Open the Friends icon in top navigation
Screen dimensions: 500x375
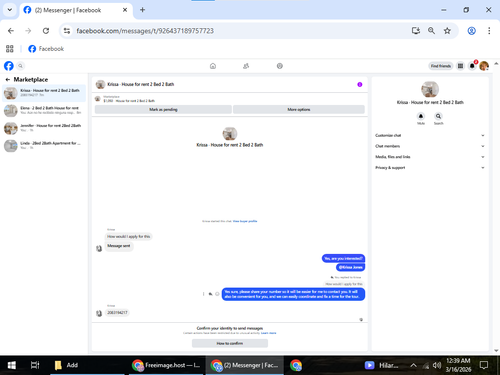(x=246, y=66)
